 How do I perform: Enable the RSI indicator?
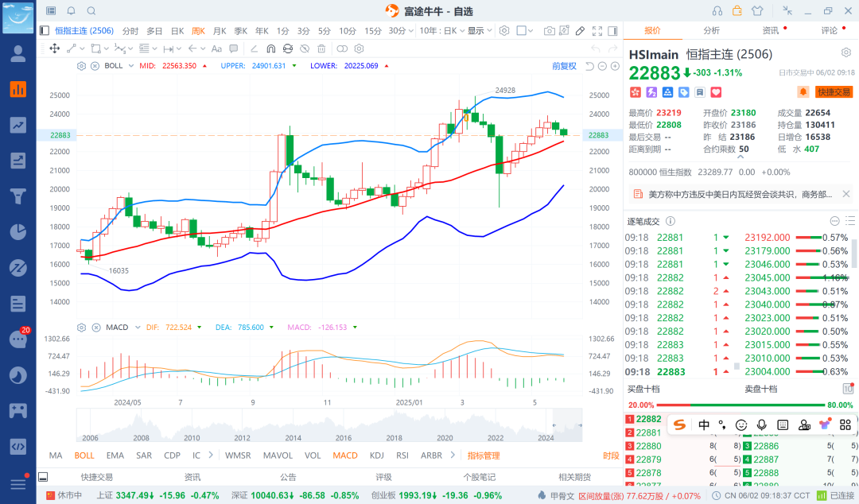(402, 456)
